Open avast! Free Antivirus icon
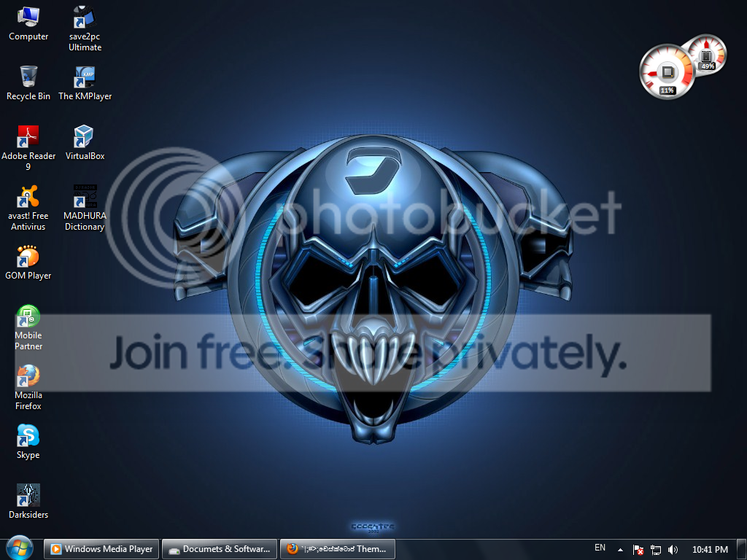 pyautogui.click(x=28, y=208)
